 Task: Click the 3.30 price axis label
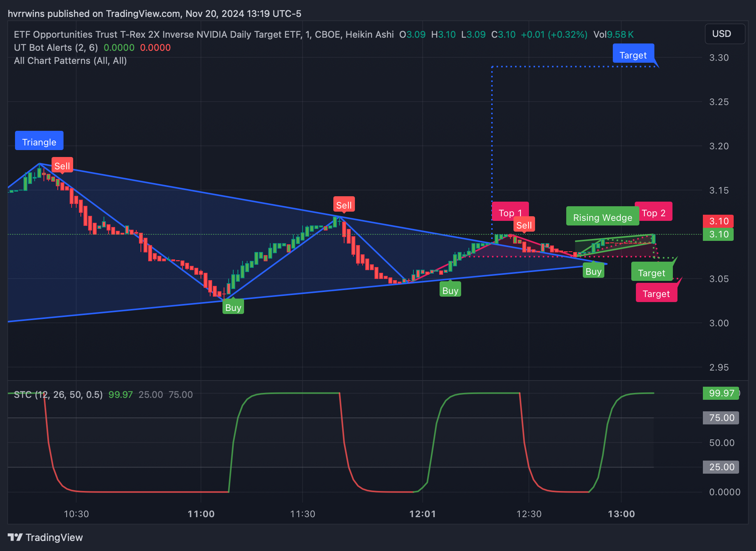coord(719,58)
